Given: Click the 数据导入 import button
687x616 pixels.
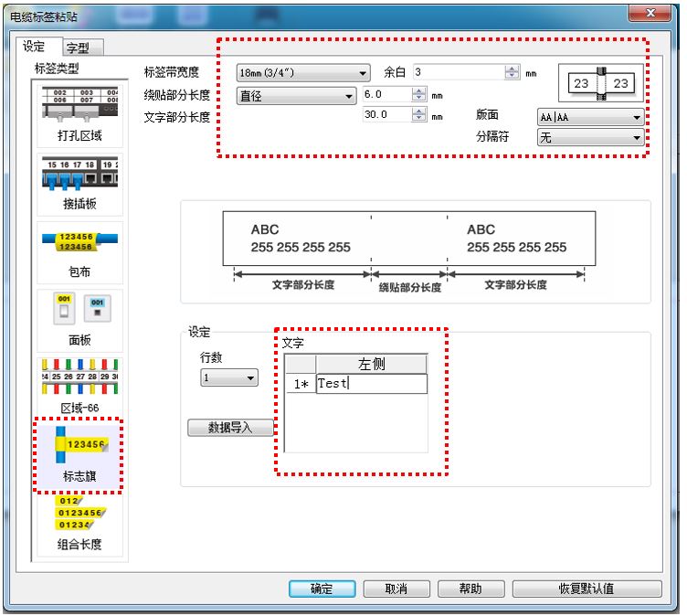Looking at the screenshot, I should point(230,427).
